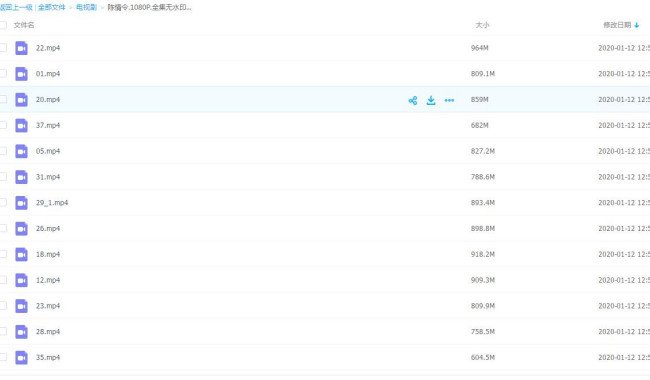This screenshot has height=380, width=650.
Task: Click the 909.3M size value
Action: pos(483,280)
